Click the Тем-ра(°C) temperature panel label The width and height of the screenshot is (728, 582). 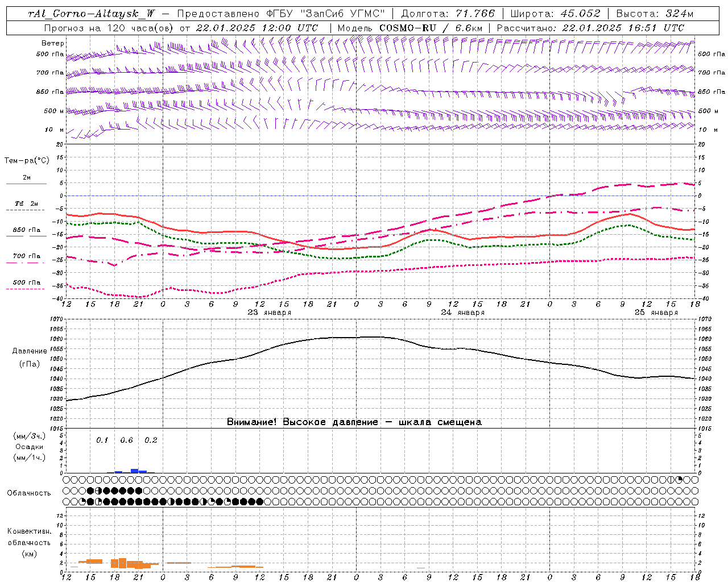pyautogui.click(x=27, y=161)
